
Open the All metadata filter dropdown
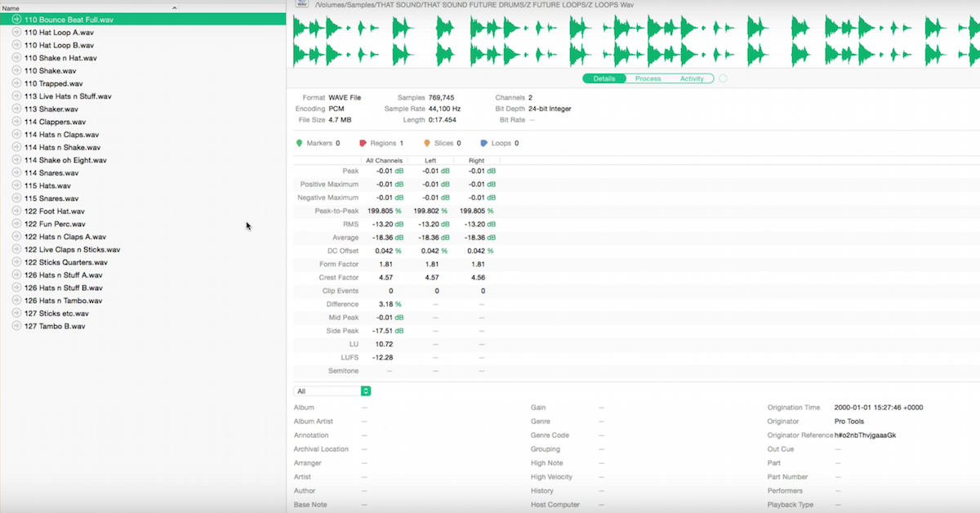click(x=364, y=390)
